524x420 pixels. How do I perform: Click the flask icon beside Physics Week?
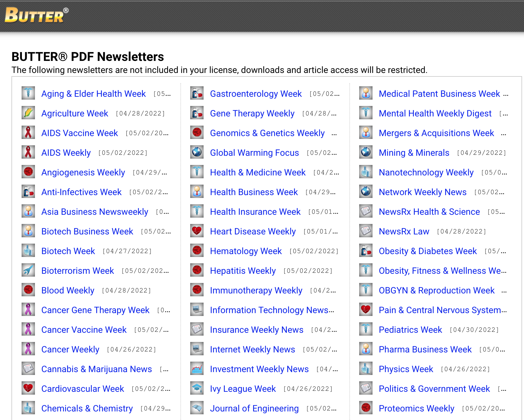[x=366, y=369]
